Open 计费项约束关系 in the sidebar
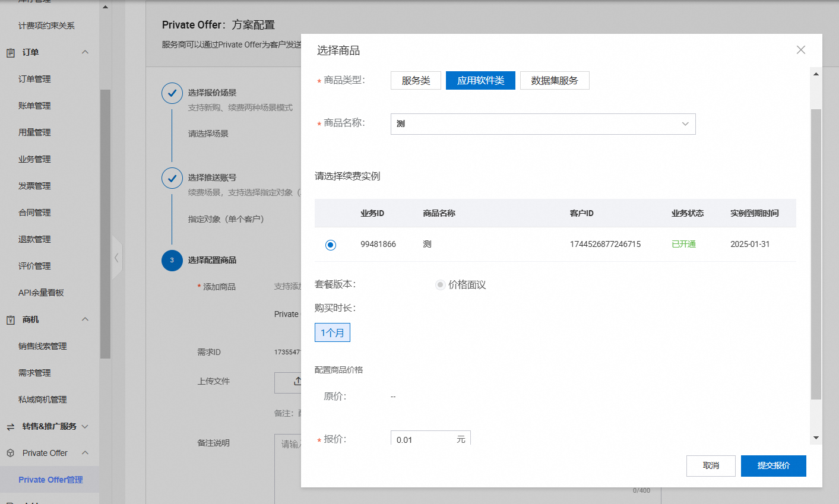 click(x=46, y=26)
